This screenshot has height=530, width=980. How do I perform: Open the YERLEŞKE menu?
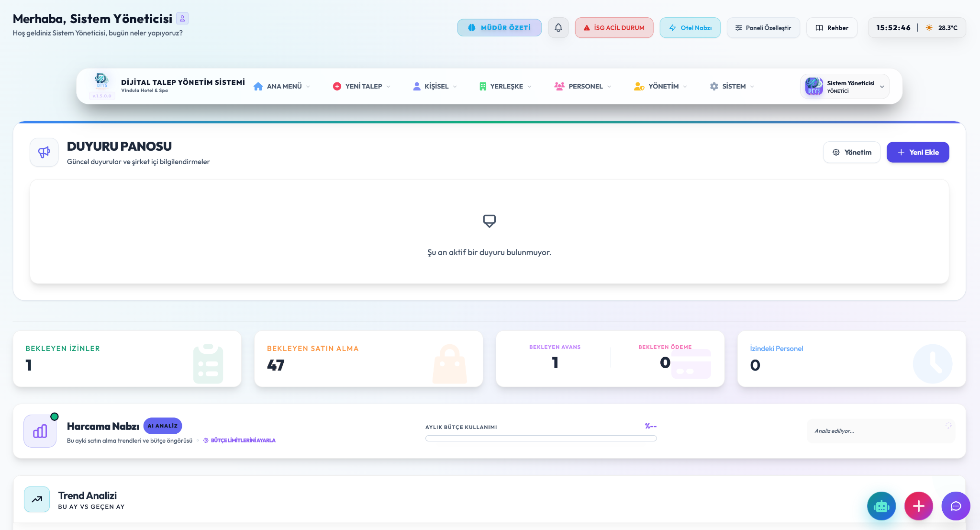(x=505, y=86)
